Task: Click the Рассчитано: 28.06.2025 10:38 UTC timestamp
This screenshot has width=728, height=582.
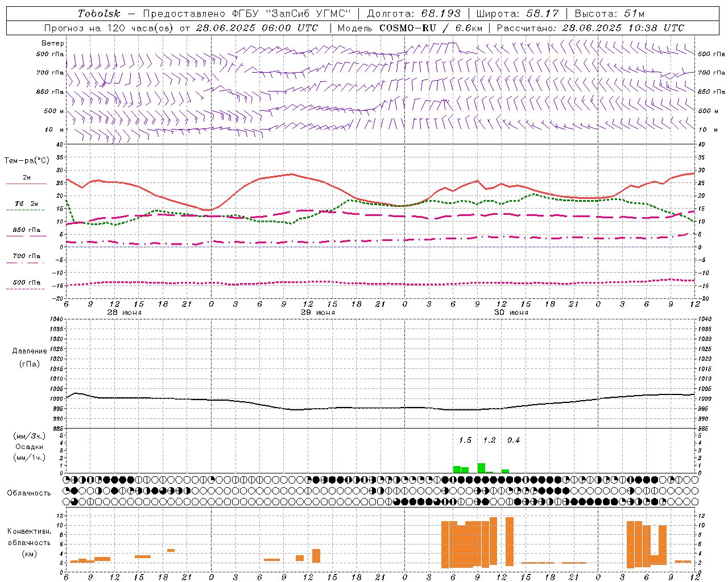Action: [x=590, y=28]
